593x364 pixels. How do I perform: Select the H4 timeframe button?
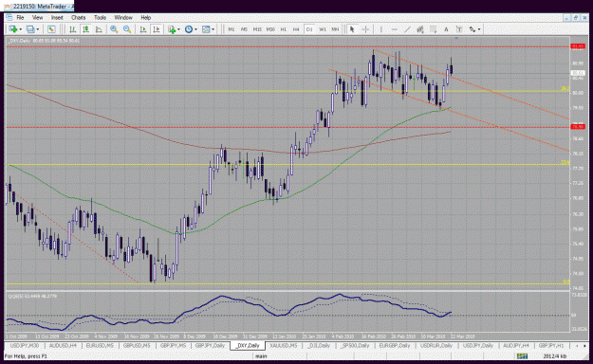coord(296,29)
